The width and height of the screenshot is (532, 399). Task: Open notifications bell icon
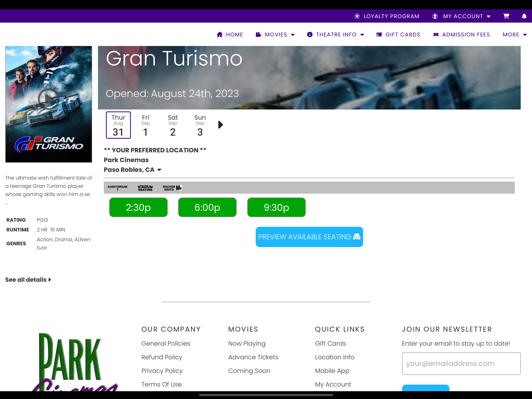(x=524, y=16)
